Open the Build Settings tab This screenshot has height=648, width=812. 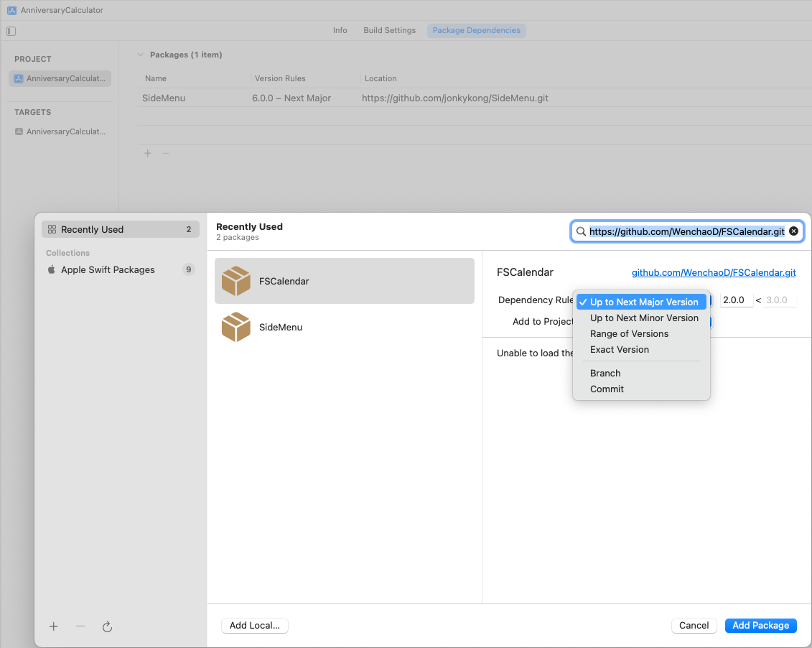click(389, 31)
